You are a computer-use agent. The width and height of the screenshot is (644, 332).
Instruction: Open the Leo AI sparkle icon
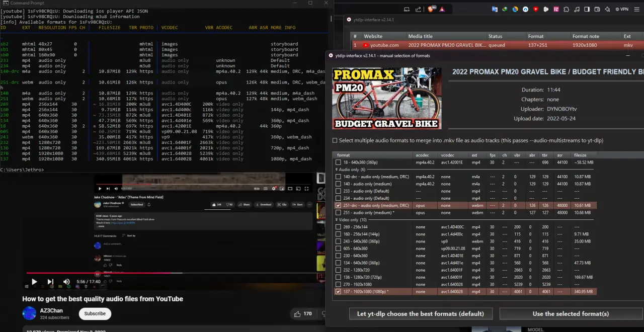click(x=608, y=9)
